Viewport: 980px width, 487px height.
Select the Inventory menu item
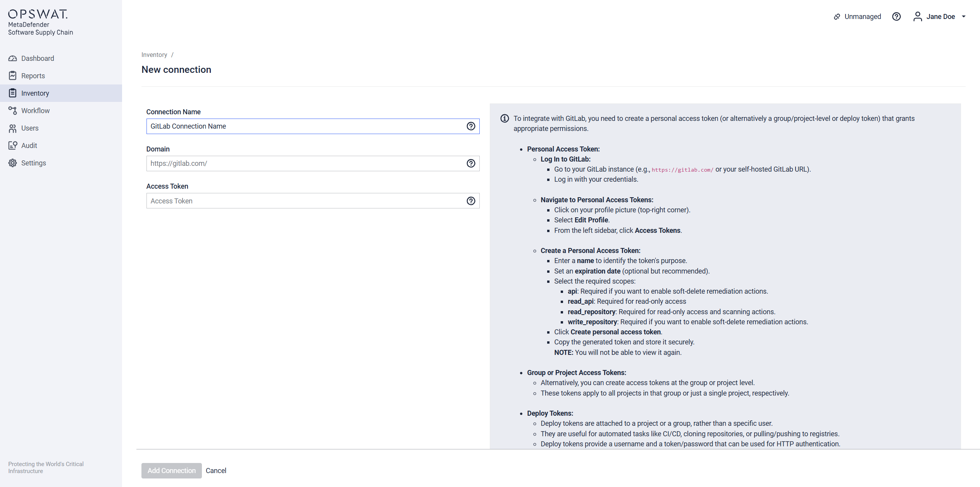[x=61, y=93]
